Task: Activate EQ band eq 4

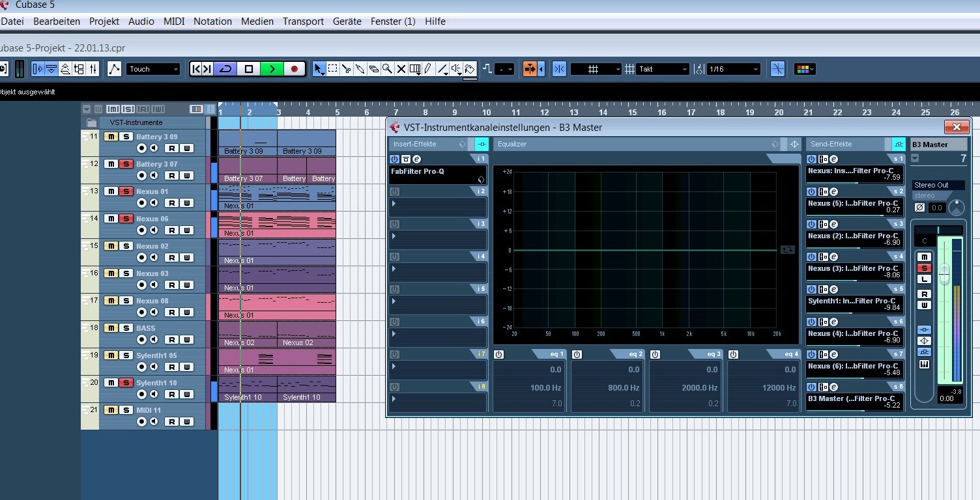Action: tap(733, 354)
